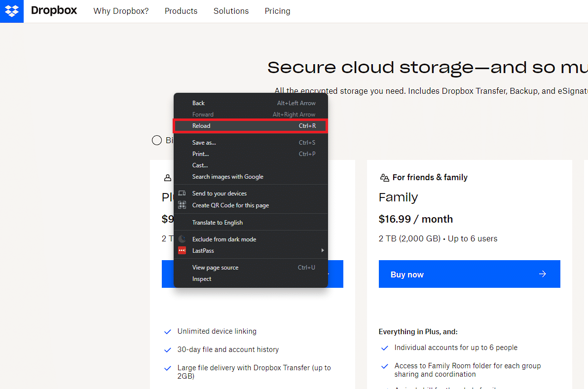Viewport: 588px width, 389px height.
Task: Click the red LastPass icon
Action: point(182,250)
